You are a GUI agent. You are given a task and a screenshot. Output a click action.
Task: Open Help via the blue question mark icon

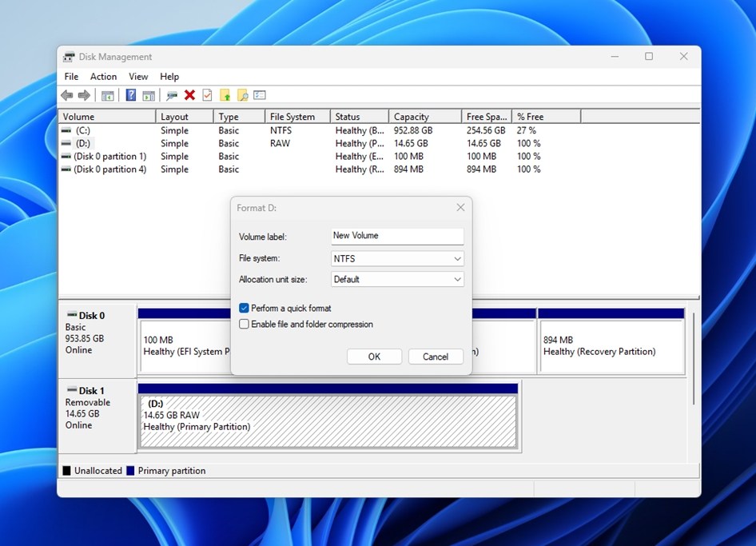click(130, 95)
